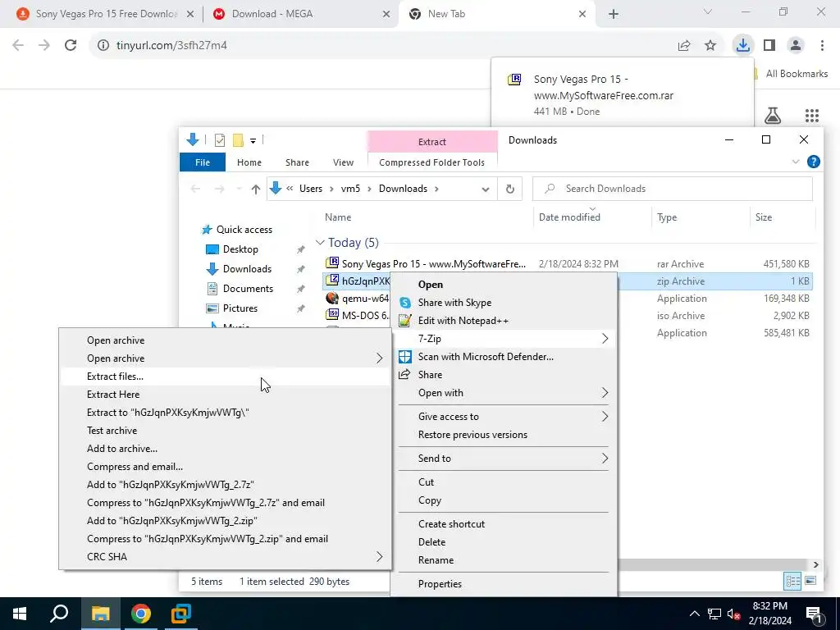This screenshot has width=840, height=630.
Task: Click Chrome icon in the taskbar
Action: (141, 614)
